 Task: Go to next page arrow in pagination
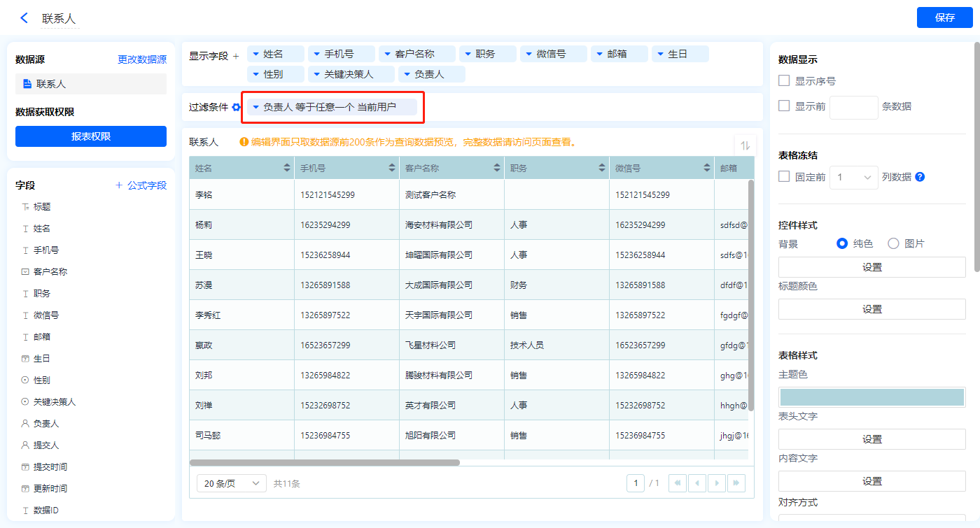(x=717, y=483)
